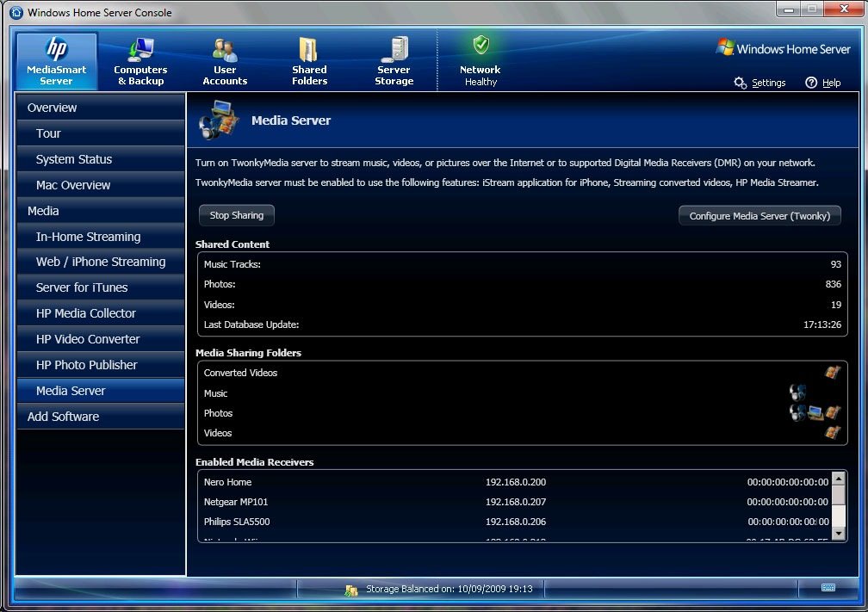Select Overview in the sidebar
Image resolution: width=868 pixels, height=612 pixels.
click(100, 108)
